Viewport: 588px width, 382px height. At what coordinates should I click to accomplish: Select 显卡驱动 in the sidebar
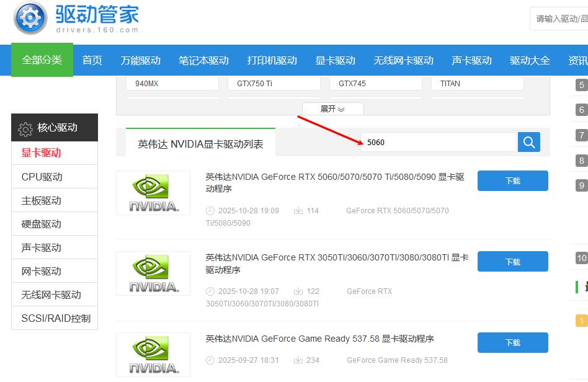click(x=55, y=153)
